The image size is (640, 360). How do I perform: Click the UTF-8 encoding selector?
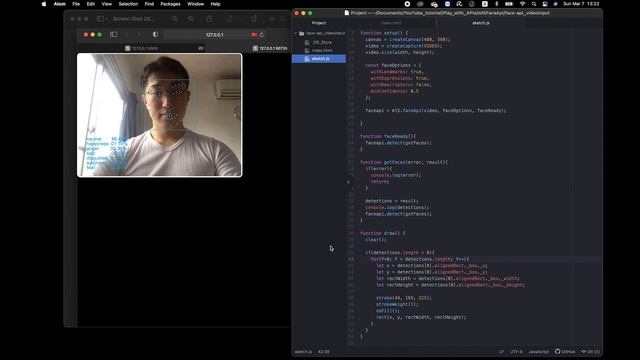tap(516, 351)
